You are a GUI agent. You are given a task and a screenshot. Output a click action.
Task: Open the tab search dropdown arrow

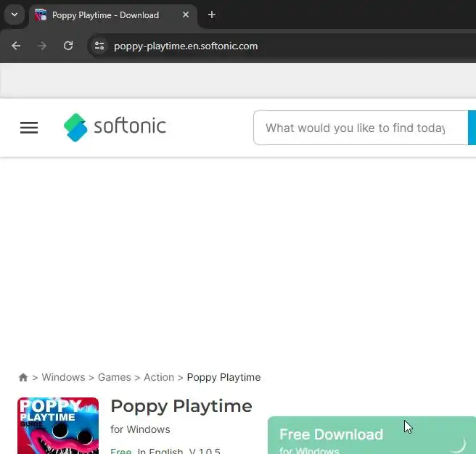(x=15, y=15)
